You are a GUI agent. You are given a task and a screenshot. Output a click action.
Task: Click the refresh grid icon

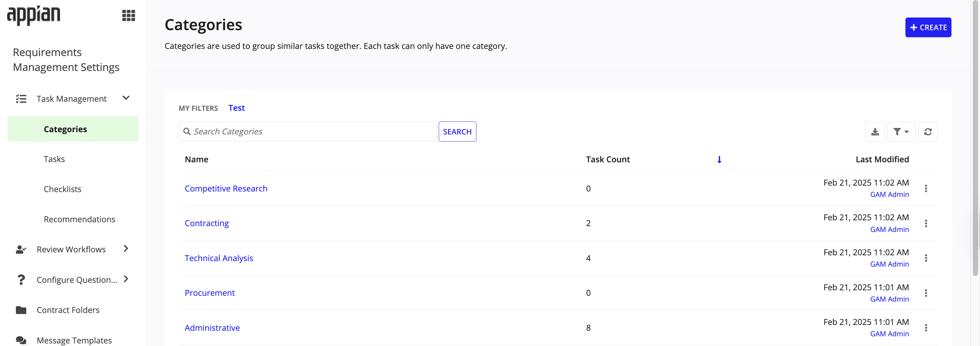click(928, 132)
